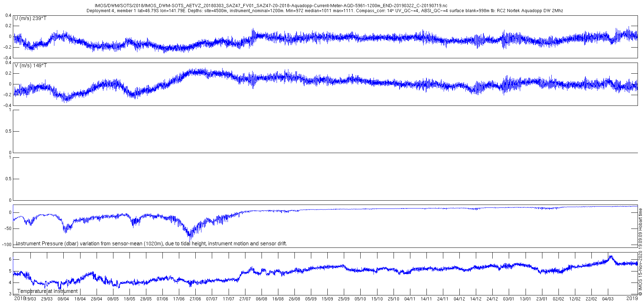Click the '2019' year label on the time axis

click(632, 298)
